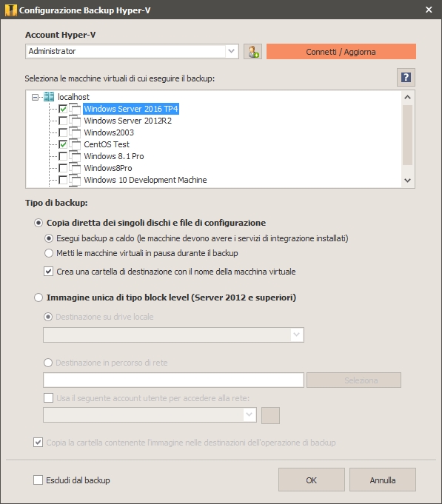Click the VM list scroll down arrow

[408, 181]
